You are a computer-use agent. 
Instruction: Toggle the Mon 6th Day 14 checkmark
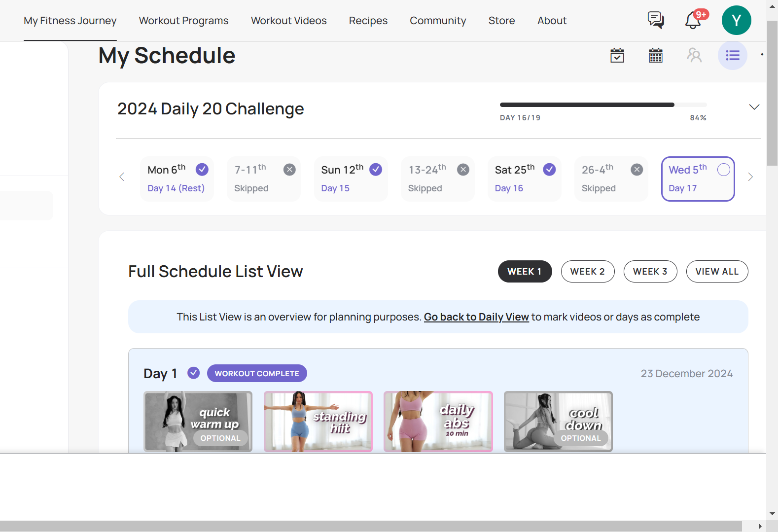point(202,170)
